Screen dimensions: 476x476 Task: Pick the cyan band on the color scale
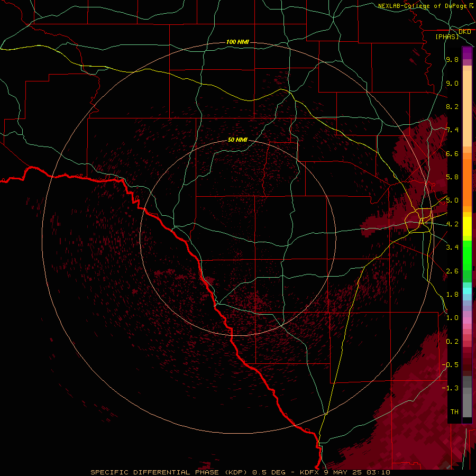pos(467,291)
